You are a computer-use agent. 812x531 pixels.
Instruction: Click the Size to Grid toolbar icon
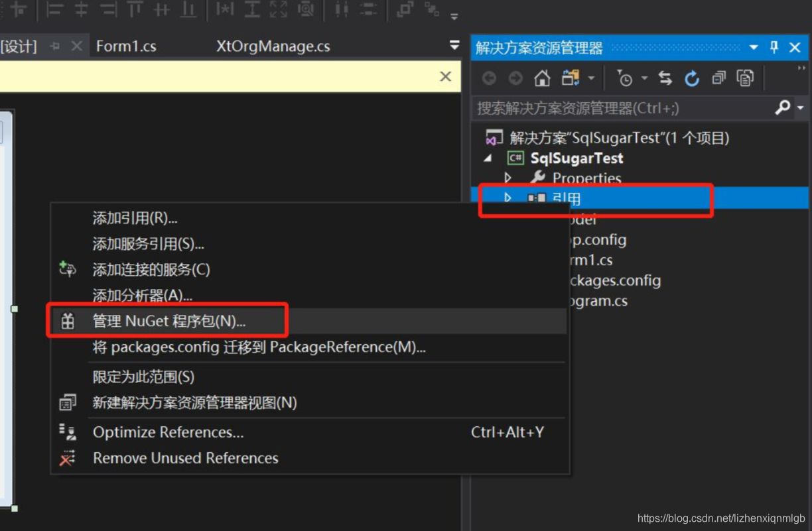tap(306, 10)
